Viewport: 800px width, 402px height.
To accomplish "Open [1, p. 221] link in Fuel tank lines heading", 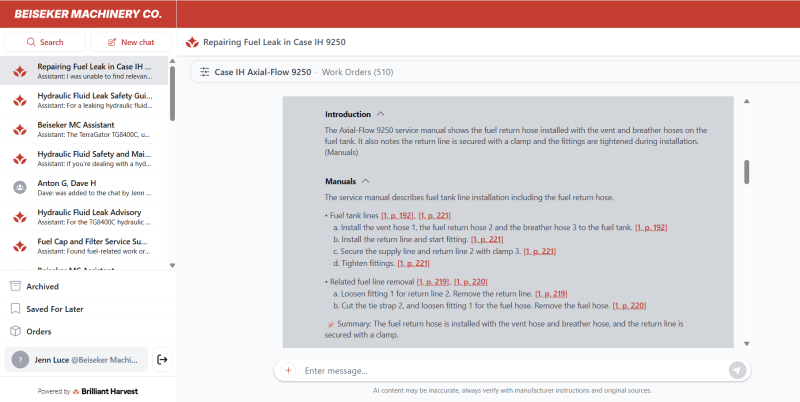I will click(434, 215).
